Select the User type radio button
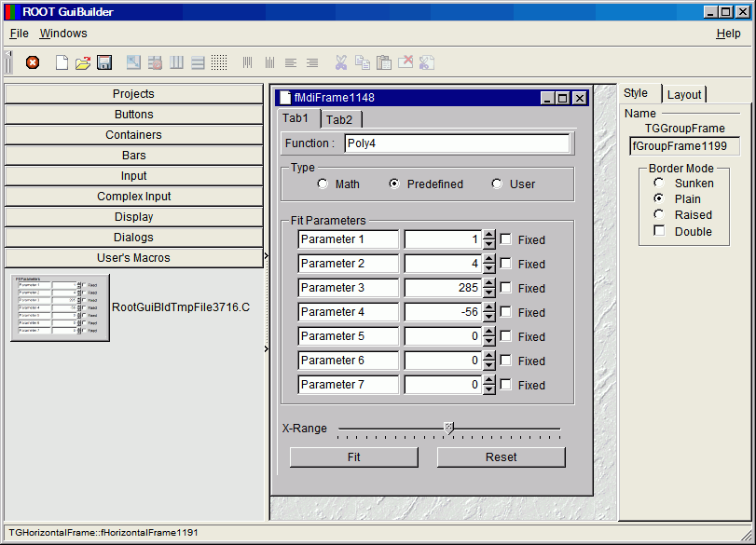Viewport: 756px width, 545px height. [x=497, y=184]
